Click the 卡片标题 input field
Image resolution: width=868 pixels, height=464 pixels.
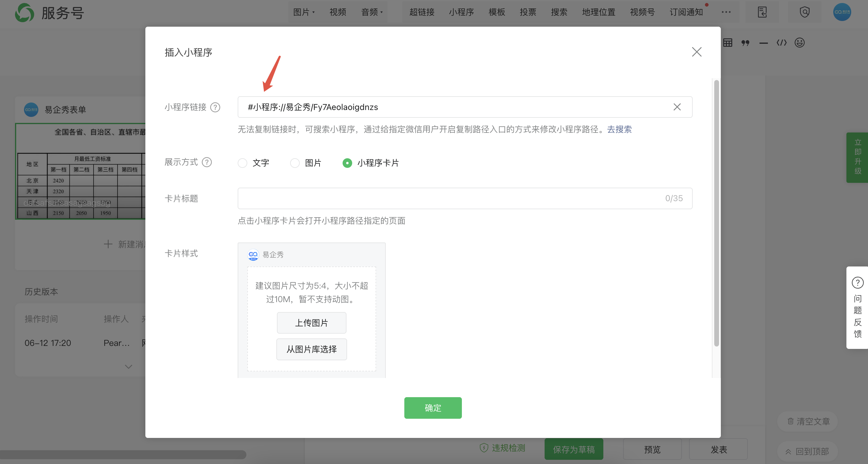[465, 198]
